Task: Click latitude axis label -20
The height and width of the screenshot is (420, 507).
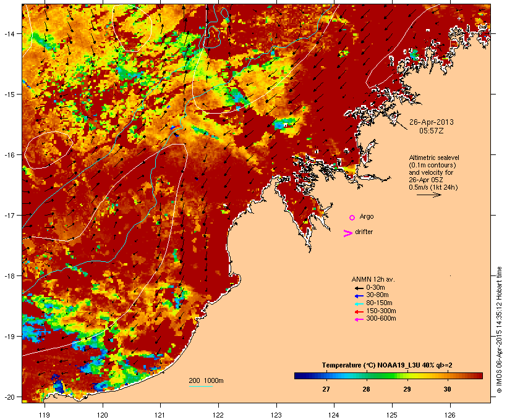Action: point(9,397)
